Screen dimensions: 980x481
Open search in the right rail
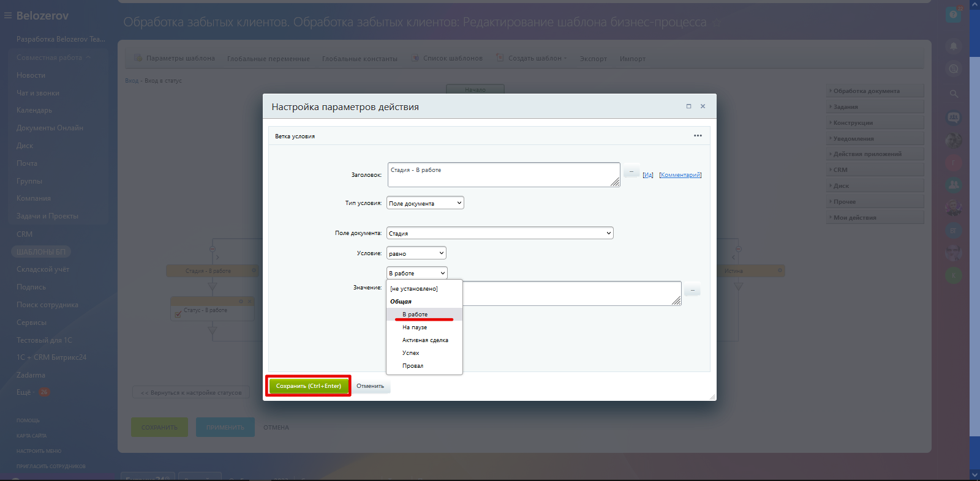[x=954, y=94]
